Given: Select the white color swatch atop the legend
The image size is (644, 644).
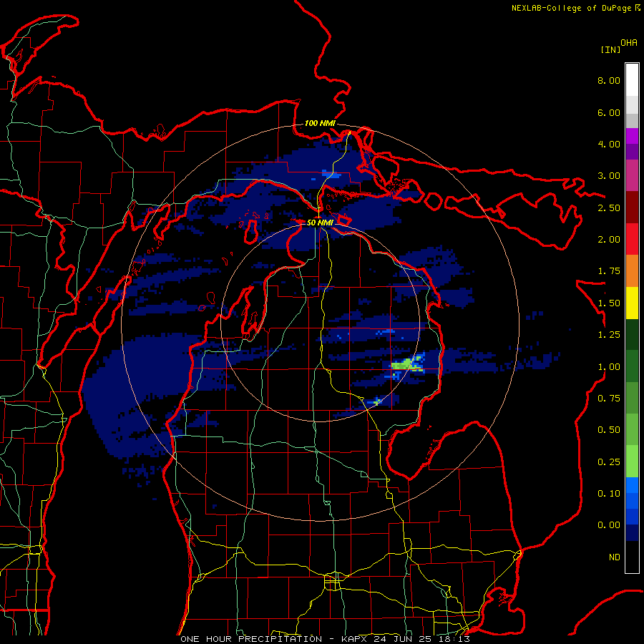Looking at the screenshot, I should (632, 80).
